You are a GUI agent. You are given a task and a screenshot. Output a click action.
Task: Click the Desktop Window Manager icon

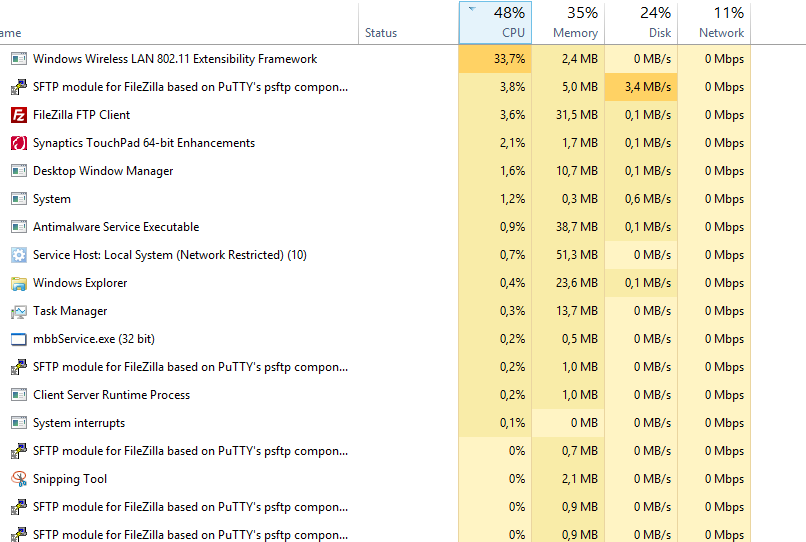coord(19,171)
